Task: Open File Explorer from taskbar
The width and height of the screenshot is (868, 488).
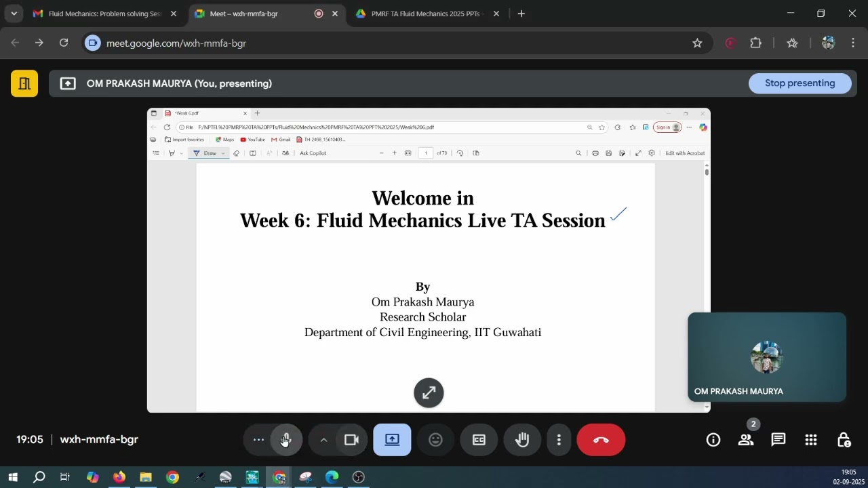Action: tap(146, 477)
